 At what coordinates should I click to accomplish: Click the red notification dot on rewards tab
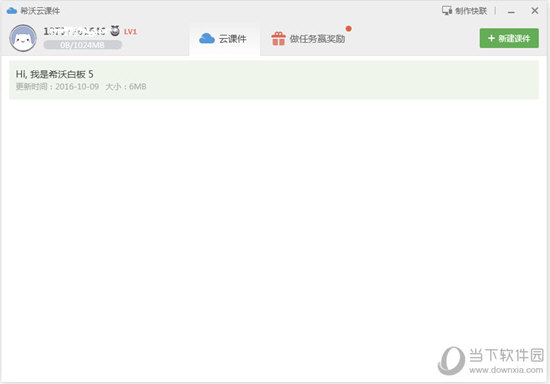coord(348,28)
